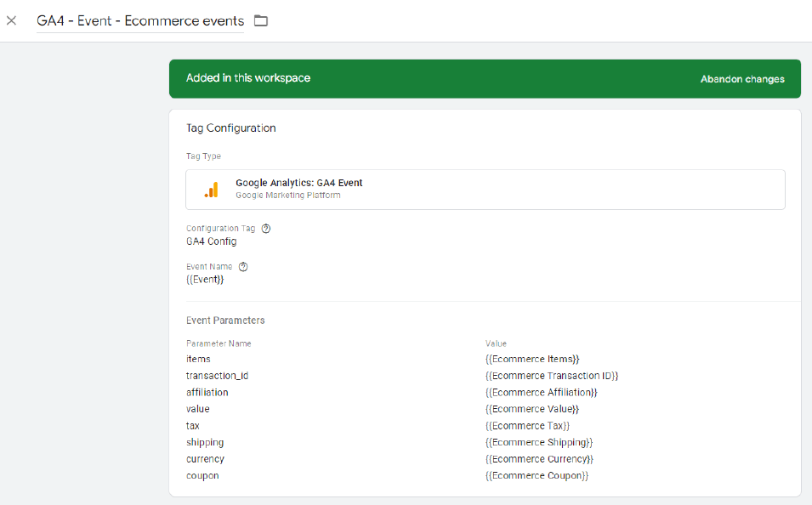Click the {{Ecommerce Affiliation}} value
Viewport: 812px width, 505px height.
click(x=541, y=393)
